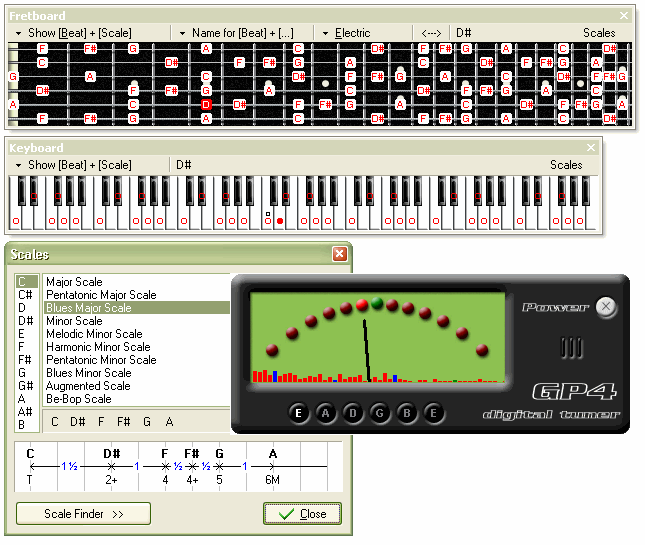Image resolution: width=645 pixels, height=545 pixels.
Task: Select root note A# in Scales list
Action: pos(27,412)
